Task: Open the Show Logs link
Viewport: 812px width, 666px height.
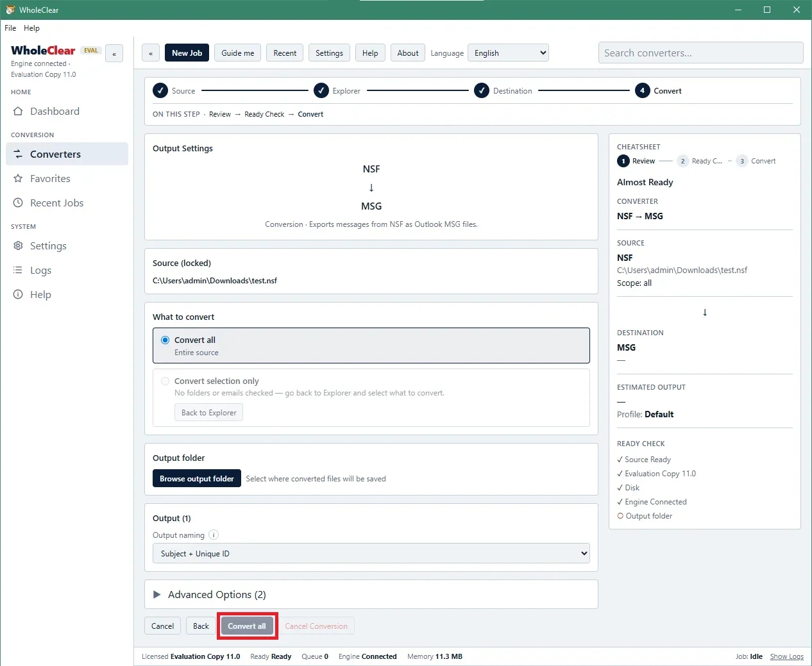Action: 786,656
